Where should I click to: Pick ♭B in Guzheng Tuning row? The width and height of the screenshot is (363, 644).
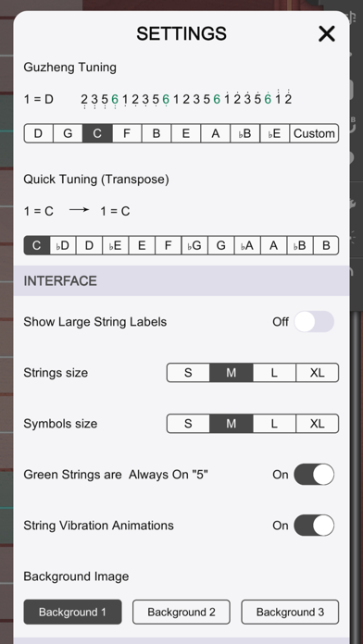[245, 133]
